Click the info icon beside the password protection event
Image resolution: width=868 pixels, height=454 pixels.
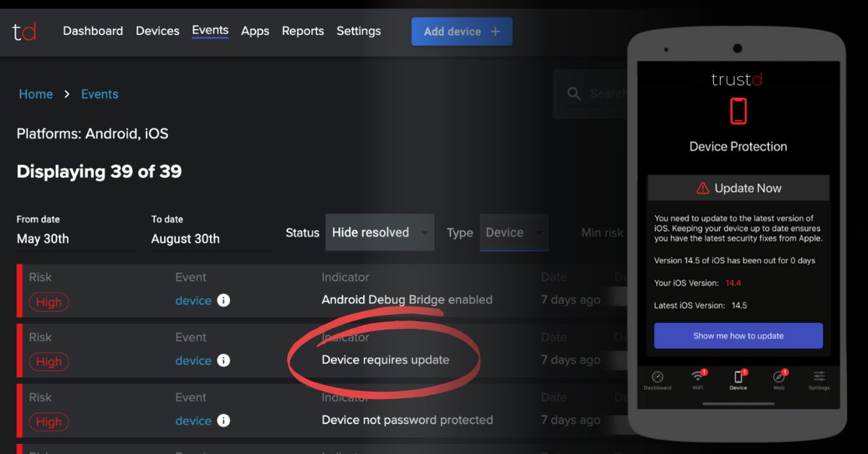224,420
